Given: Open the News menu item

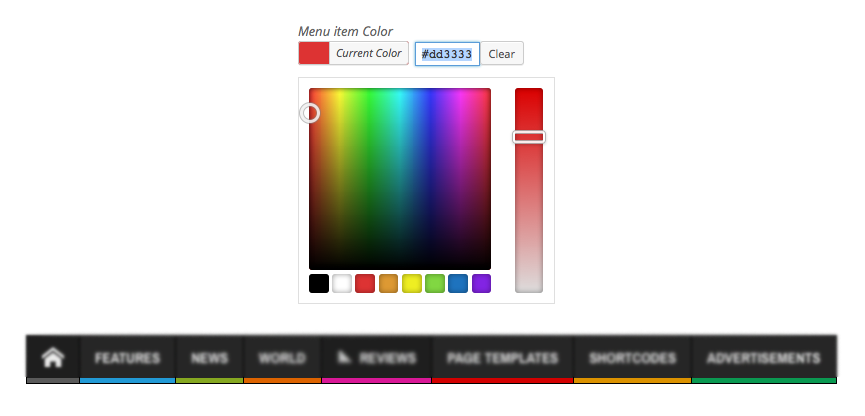Looking at the screenshot, I should 209,357.
